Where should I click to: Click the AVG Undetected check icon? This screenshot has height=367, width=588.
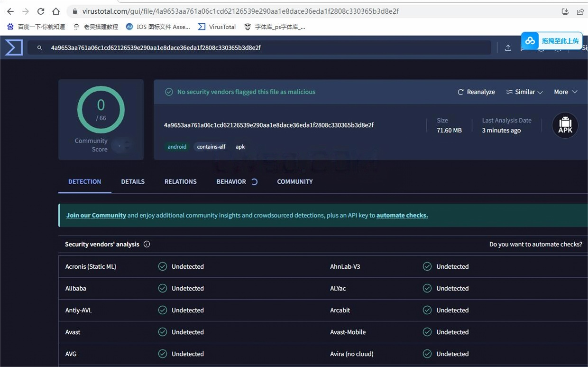tap(163, 354)
